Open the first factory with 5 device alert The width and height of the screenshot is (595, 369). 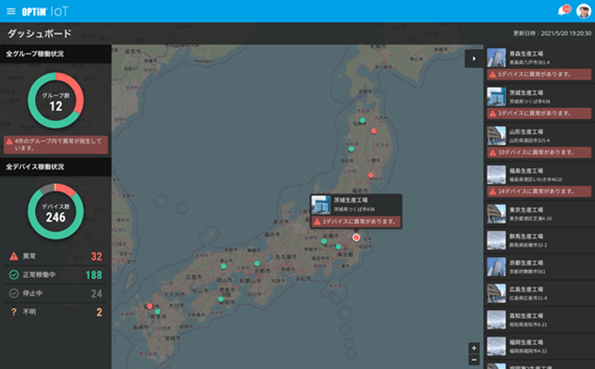click(539, 64)
